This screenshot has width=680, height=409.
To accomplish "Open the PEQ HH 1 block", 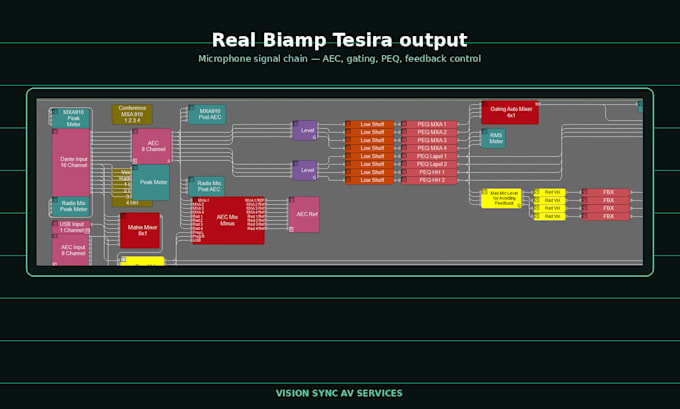I will [429, 173].
